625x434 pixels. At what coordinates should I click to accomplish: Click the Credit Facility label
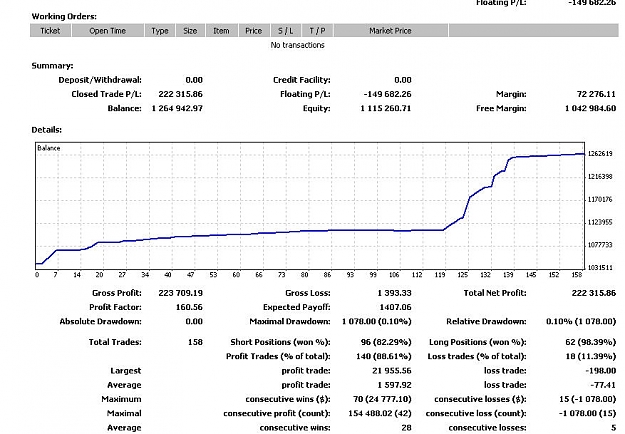(x=302, y=80)
